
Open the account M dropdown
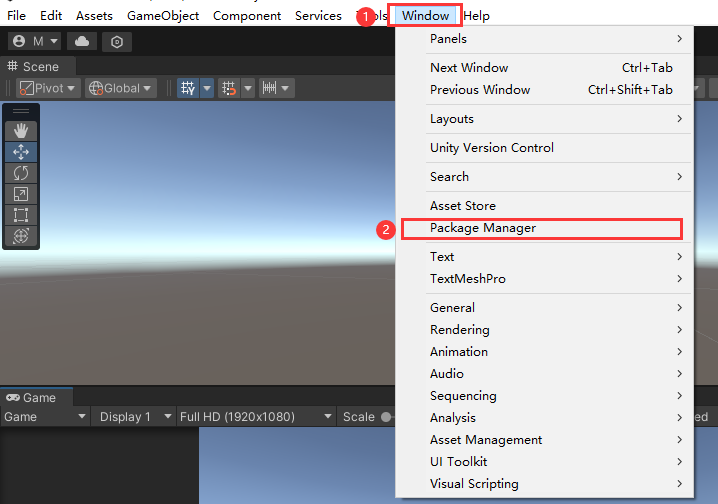pos(35,42)
